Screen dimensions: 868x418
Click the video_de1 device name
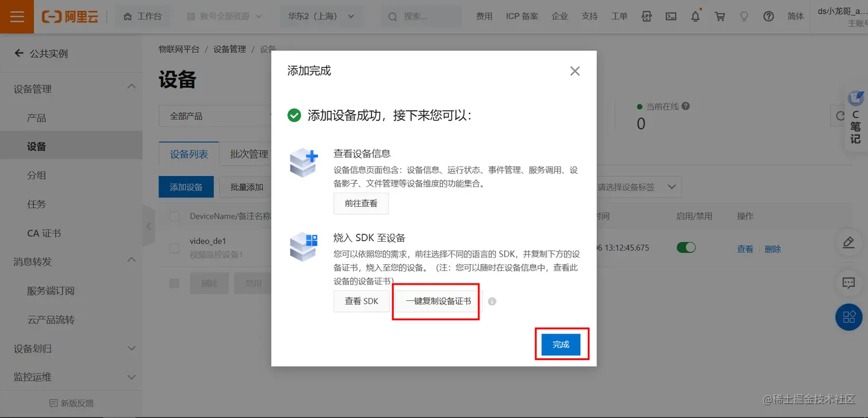(x=208, y=241)
